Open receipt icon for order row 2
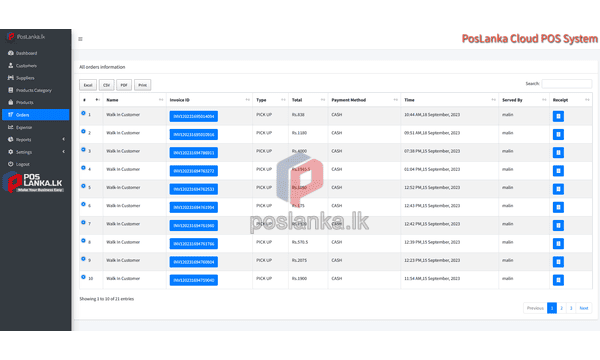Viewport: 600px width, 360px height. (x=558, y=134)
